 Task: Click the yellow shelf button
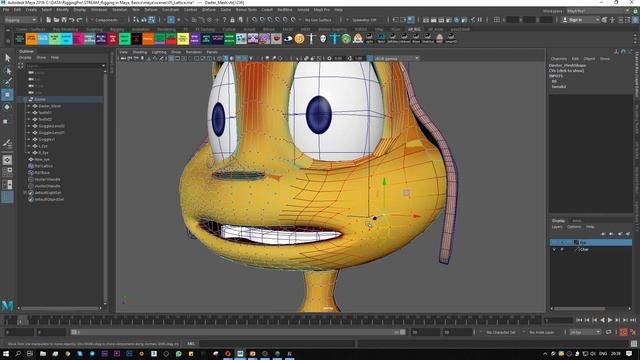click(183, 39)
